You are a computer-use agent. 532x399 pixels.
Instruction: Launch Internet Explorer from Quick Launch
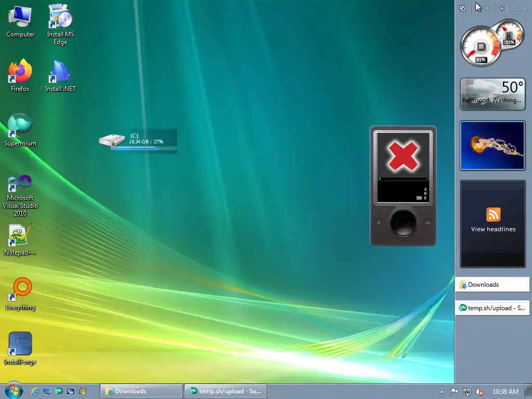[35, 391]
